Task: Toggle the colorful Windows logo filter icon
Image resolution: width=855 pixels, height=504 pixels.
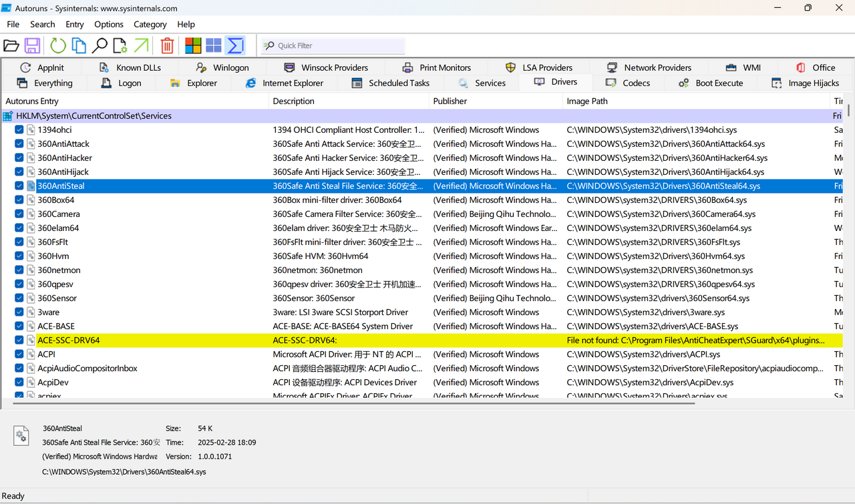Action: pos(193,45)
